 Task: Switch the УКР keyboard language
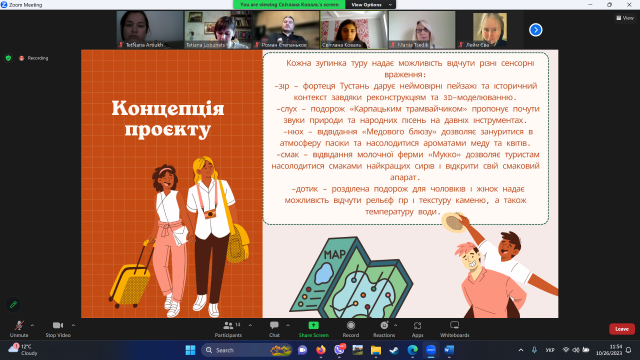coord(550,350)
